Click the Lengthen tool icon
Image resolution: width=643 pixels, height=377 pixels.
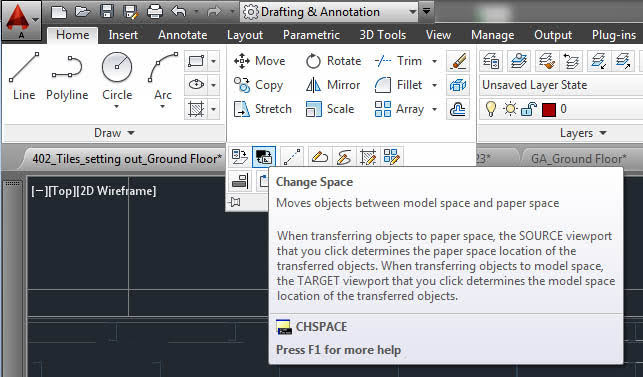tap(292, 156)
